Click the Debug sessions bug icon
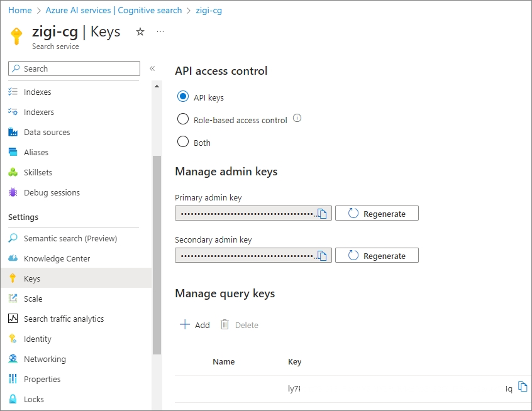This screenshot has height=411, width=532. point(13,192)
